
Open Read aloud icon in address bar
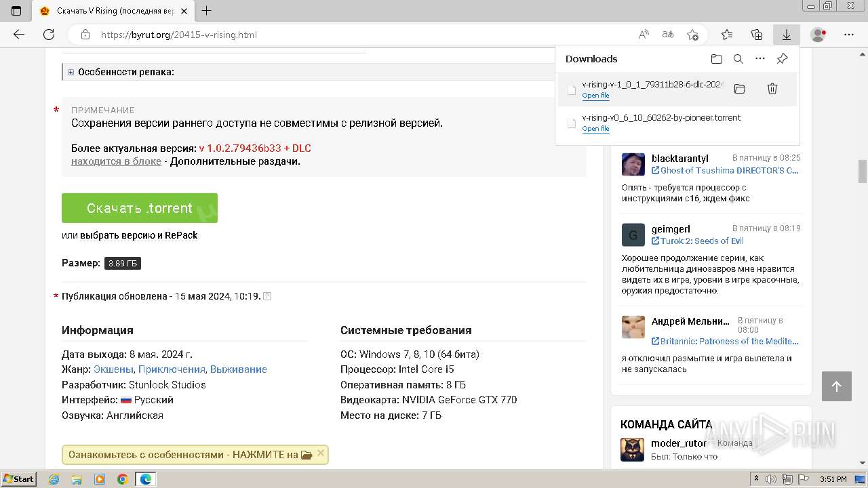pos(644,35)
